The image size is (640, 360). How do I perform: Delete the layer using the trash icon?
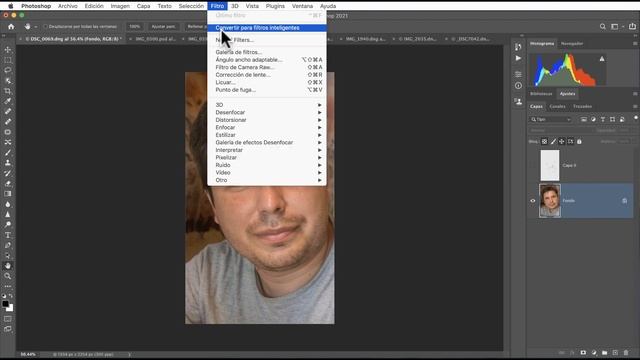coord(626,353)
